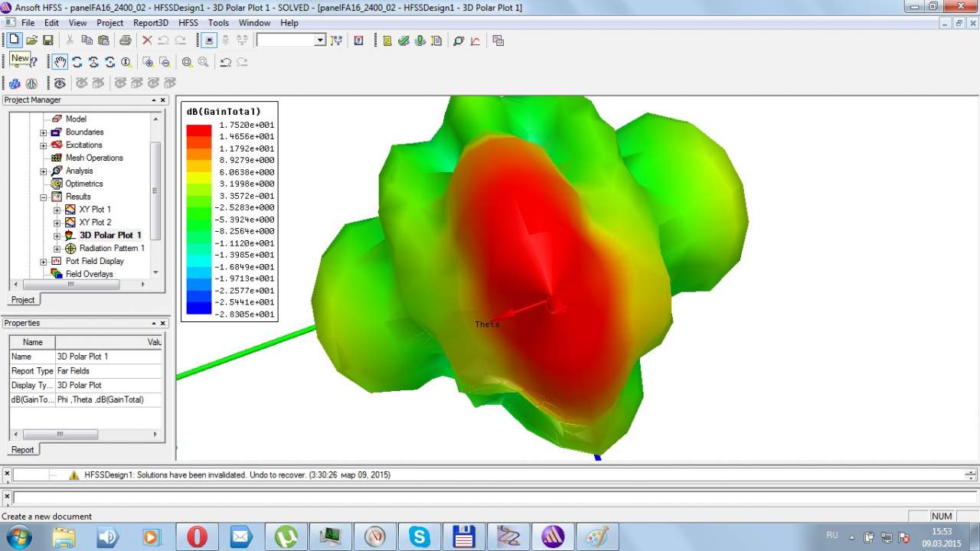Image resolution: width=980 pixels, height=551 pixels.
Task: Click the Print toolbar icon
Action: tap(125, 41)
